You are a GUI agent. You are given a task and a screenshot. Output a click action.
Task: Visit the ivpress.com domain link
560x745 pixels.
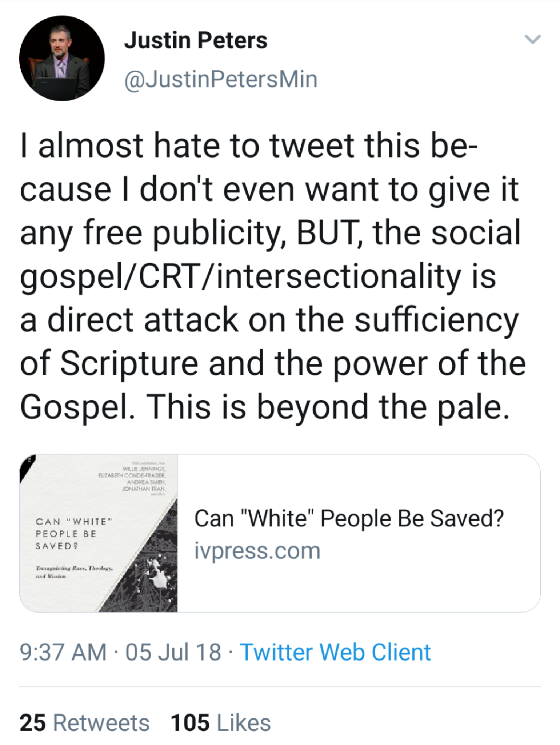coord(257,551)
